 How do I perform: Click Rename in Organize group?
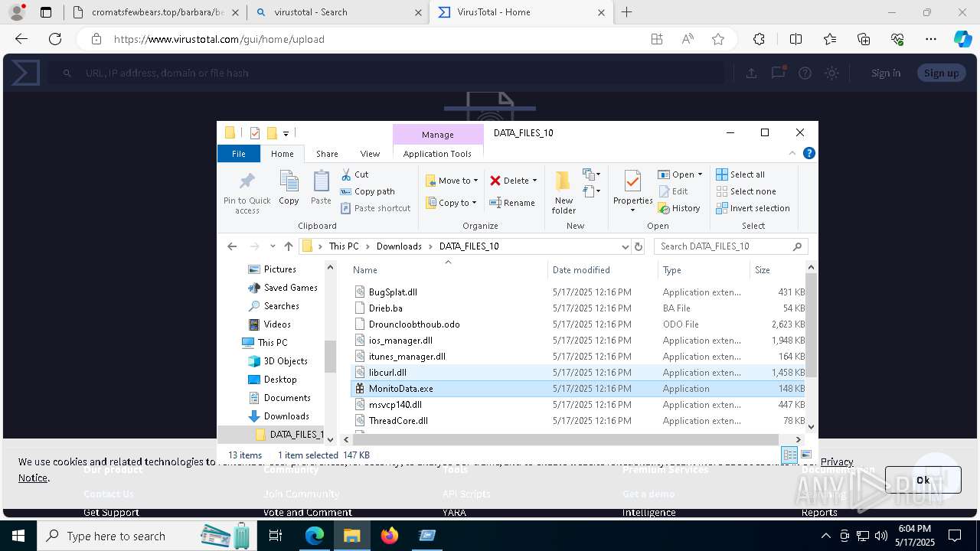pos(512,203)
